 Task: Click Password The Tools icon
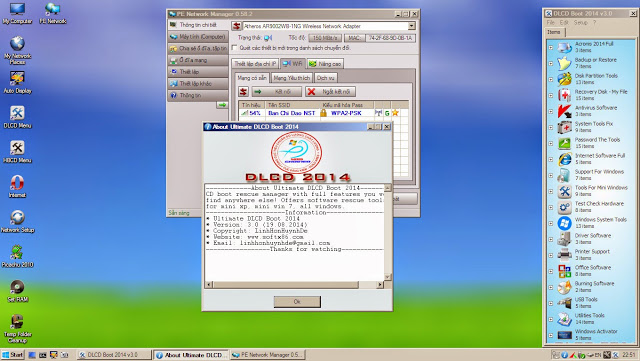pos(564,143)
